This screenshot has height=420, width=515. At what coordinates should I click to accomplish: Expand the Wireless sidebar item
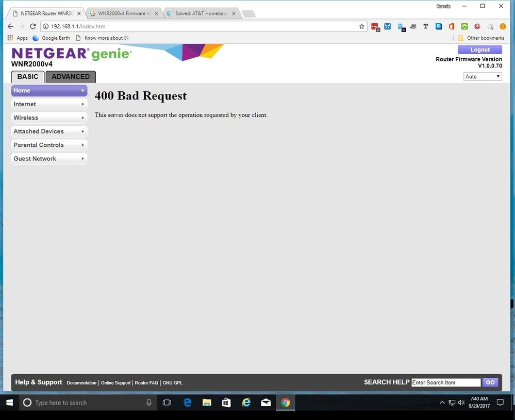coord(49,118)
